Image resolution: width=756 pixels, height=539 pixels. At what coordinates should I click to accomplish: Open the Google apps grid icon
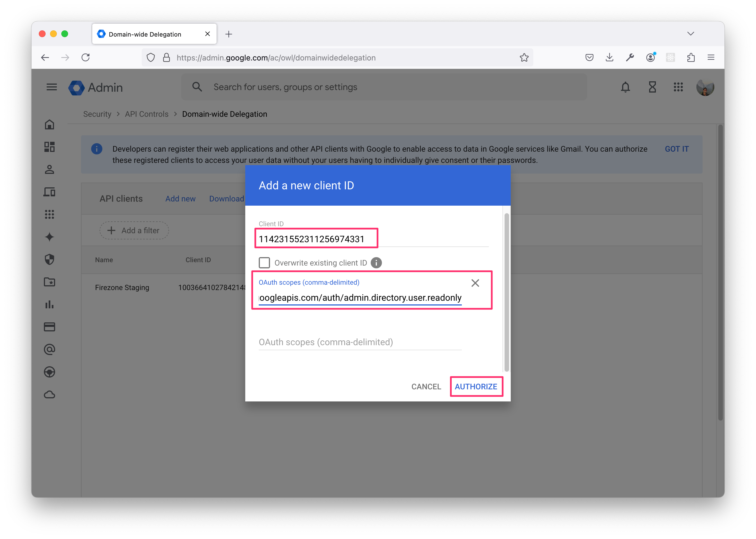click(678, 87)
